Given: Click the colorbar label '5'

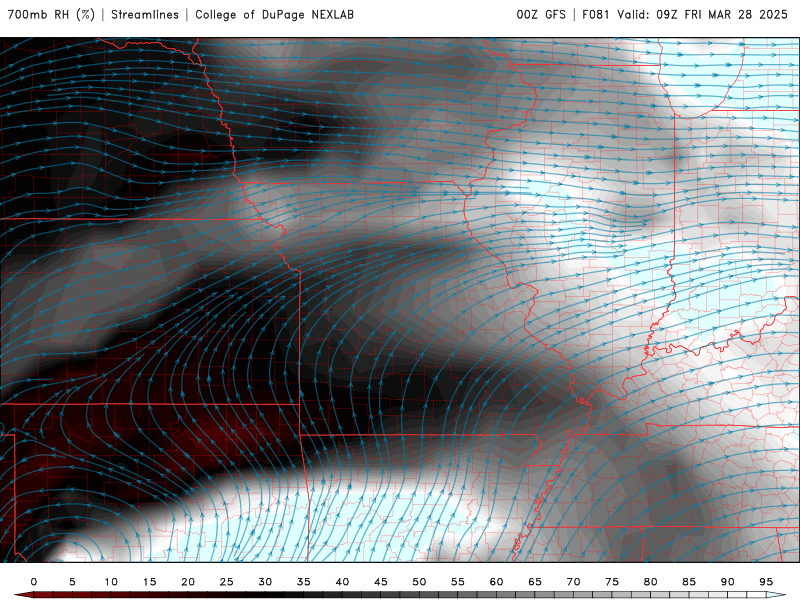Looking at the screenshot, I should (72, 582).
